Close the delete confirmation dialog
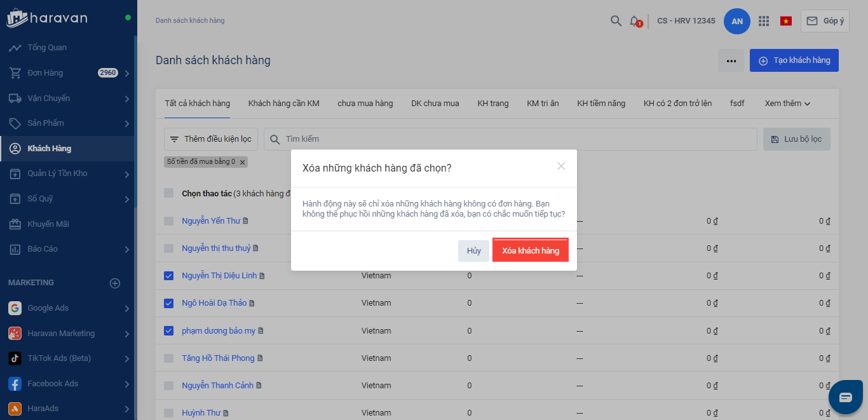 point(561,166)
